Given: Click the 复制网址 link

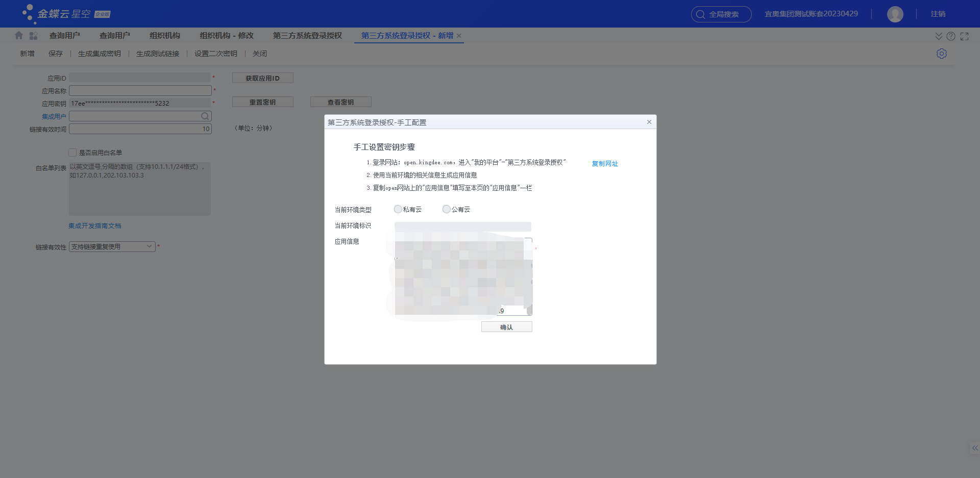Looking at the screenshot, I should click(604, 164).
